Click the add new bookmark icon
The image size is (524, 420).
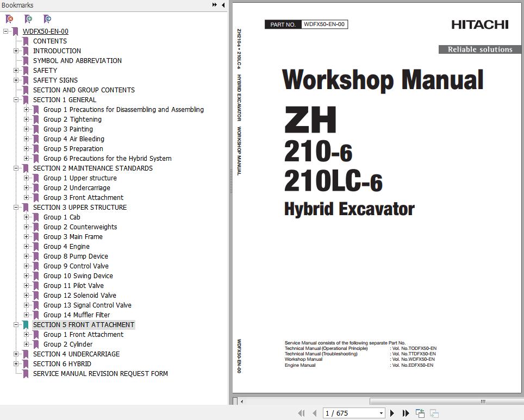click(x=28, y=19)
